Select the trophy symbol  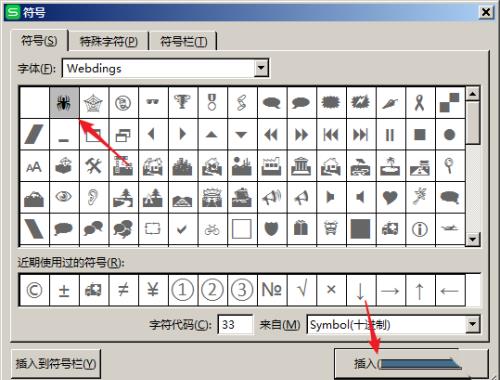click(183, 103)
